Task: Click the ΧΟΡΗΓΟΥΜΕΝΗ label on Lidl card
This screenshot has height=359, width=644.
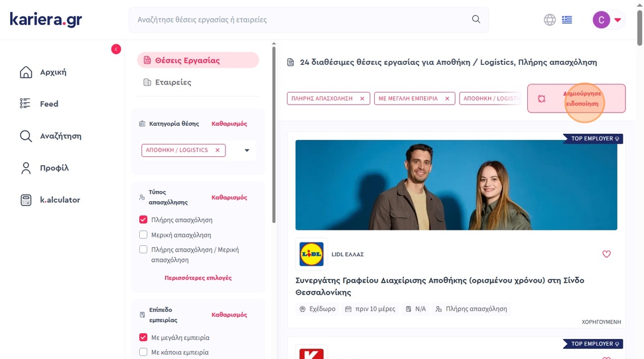Action: [x=601, y=322]
